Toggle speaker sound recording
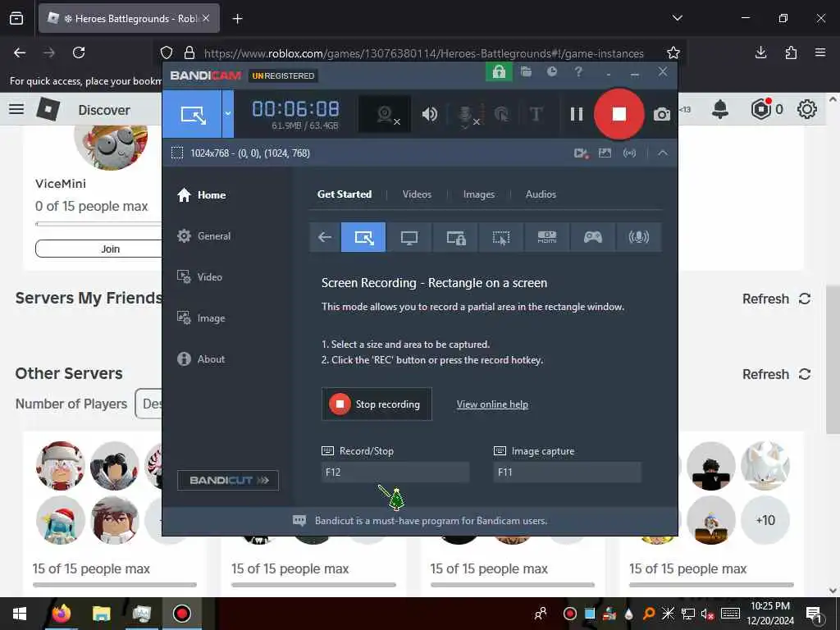Screen dimensions: 840x630 (x=429, y=114)
